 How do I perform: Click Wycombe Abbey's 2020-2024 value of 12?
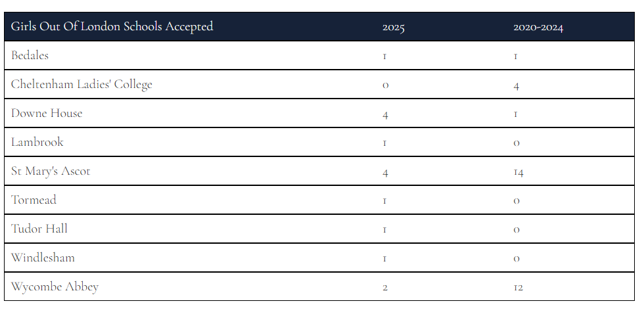point(518,287)
